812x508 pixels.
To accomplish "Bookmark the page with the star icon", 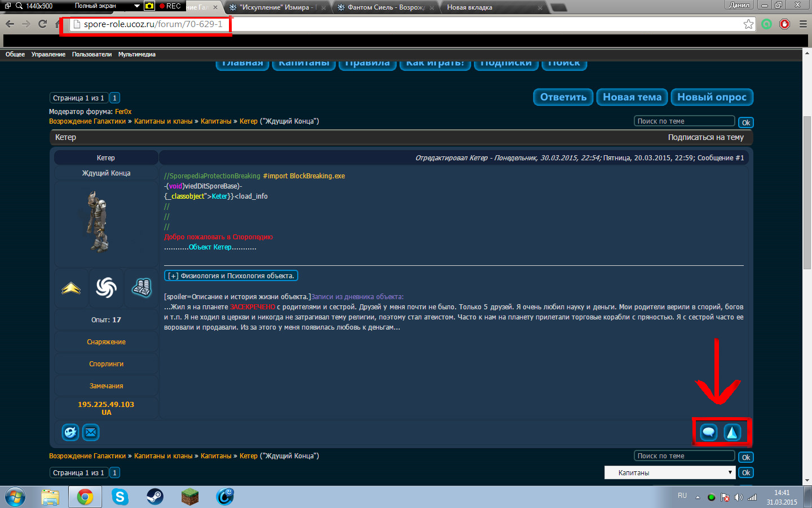I will [748, 24].
